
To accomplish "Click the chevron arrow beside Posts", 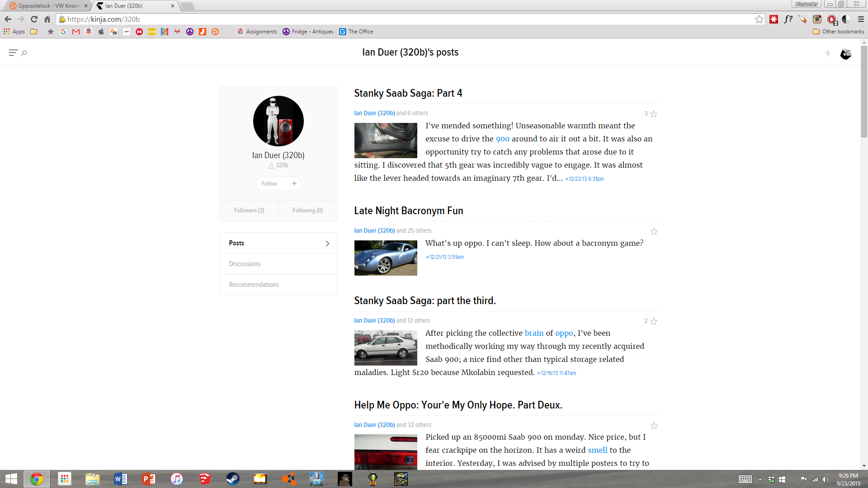I will click(x=327, y=244).
